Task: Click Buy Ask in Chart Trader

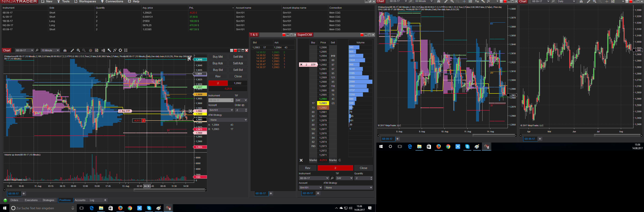Action: pyautogui.click(x=218, y=63)
